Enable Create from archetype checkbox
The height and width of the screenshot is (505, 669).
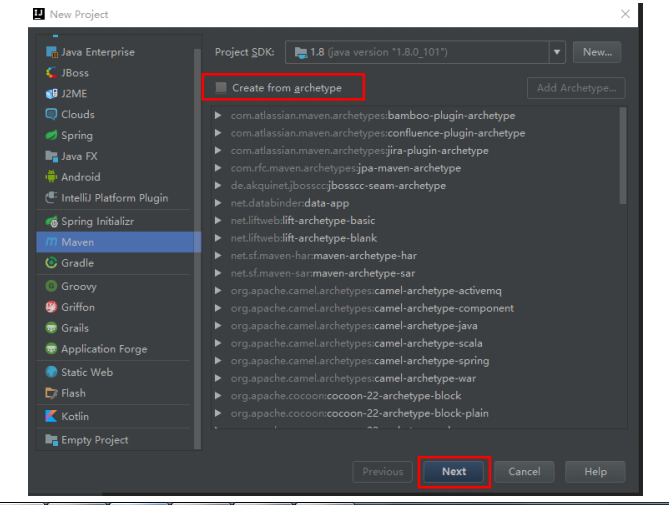(x=221, y=87)
